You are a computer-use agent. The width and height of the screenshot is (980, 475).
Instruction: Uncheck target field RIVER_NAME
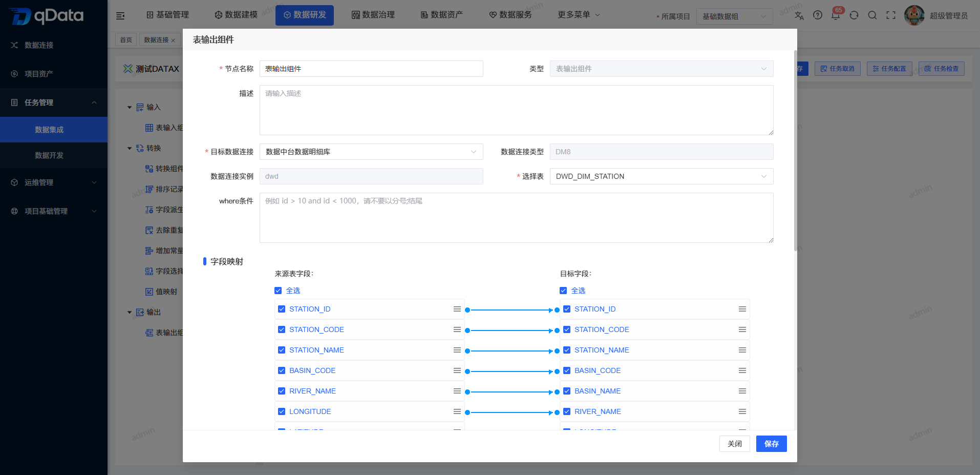tap(567, 411)
